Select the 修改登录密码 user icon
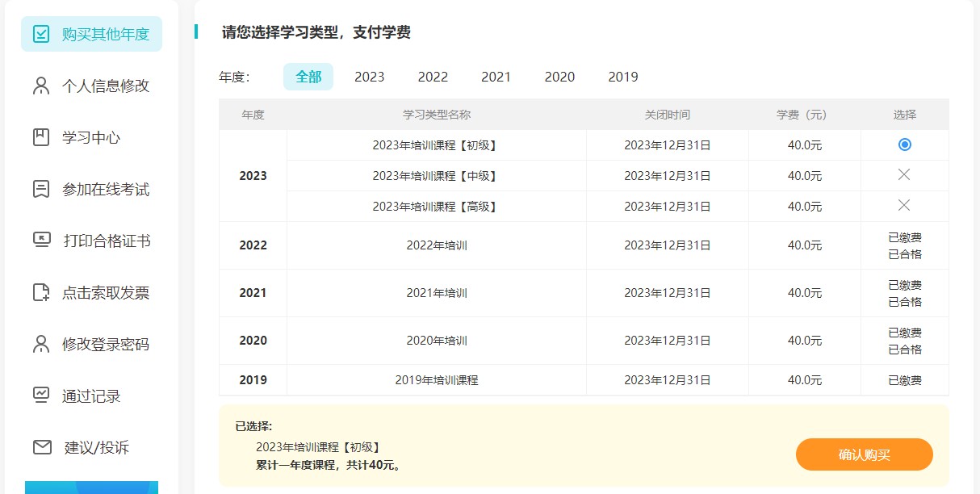980x494 pixels. click(x=41, y=343)
